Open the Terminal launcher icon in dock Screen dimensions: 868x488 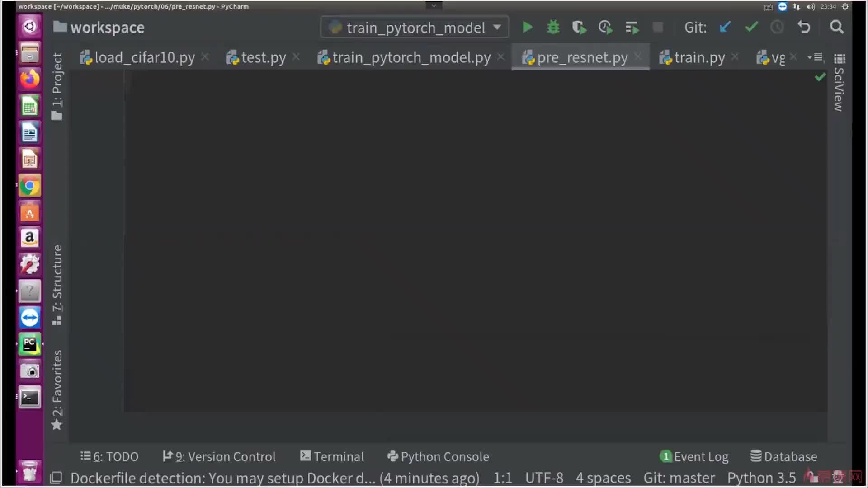pyautogui.click(x=30, y=398)
